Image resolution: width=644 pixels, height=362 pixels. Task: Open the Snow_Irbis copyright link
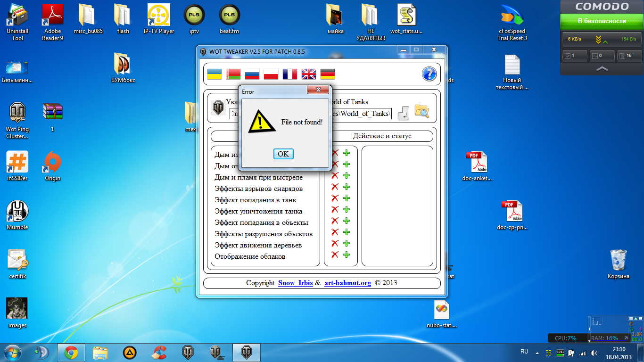click(x=295, y=283)
